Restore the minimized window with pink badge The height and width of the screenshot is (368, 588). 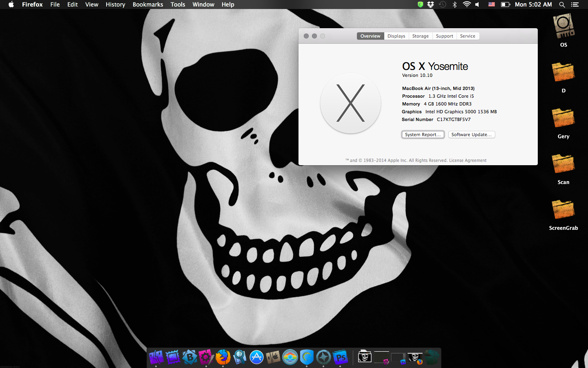(382, 357)
